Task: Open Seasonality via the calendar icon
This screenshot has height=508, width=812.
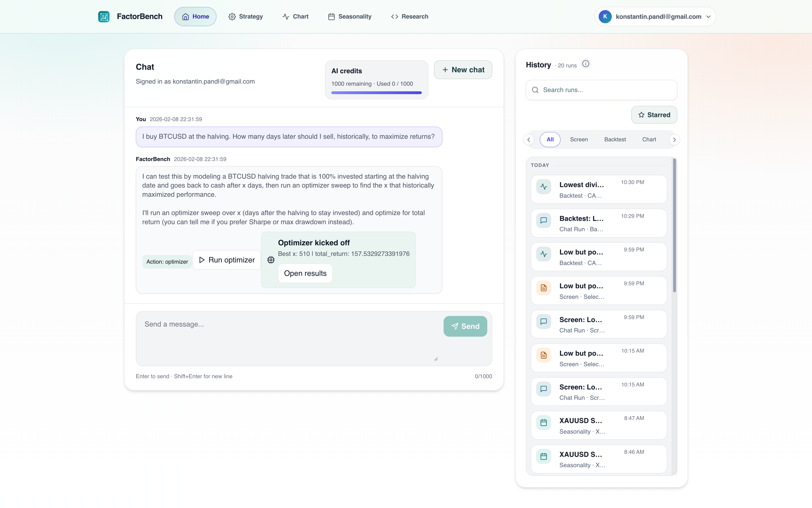Action: 331,16
